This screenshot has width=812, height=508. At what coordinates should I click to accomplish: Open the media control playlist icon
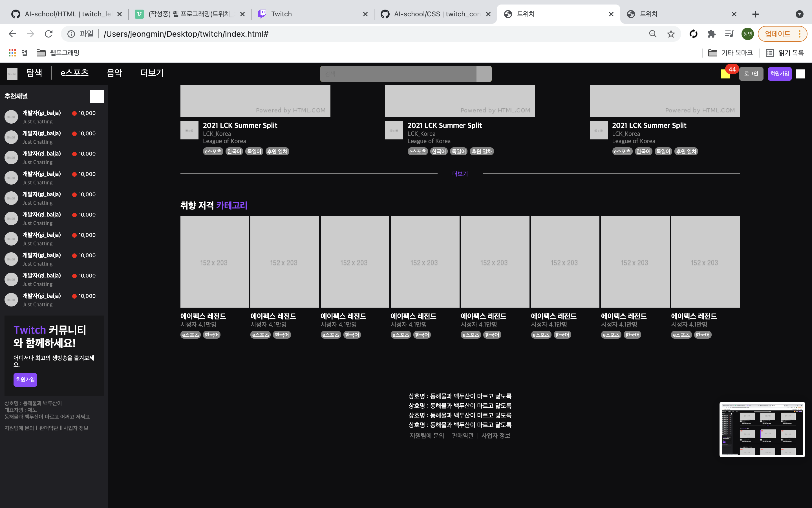[729, 34]
